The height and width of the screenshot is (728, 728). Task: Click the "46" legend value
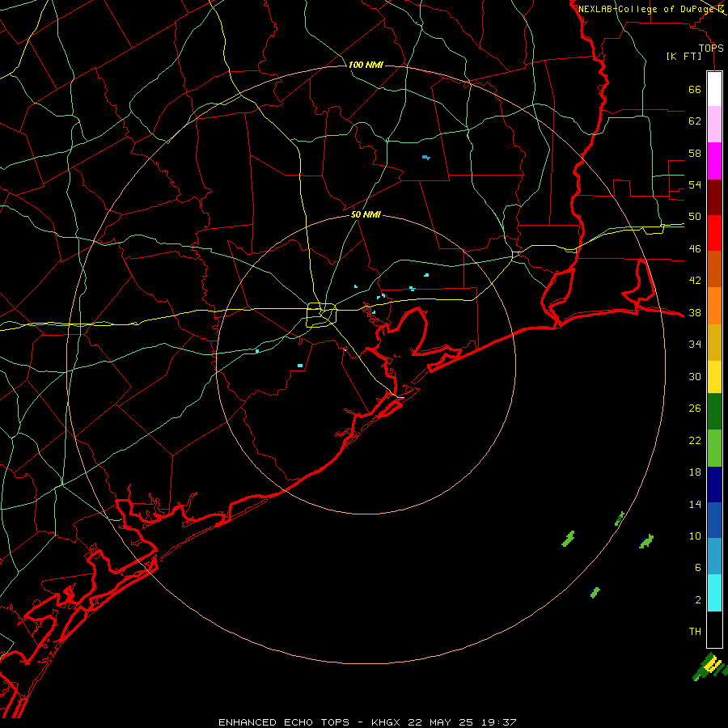[x=695, y=249]
